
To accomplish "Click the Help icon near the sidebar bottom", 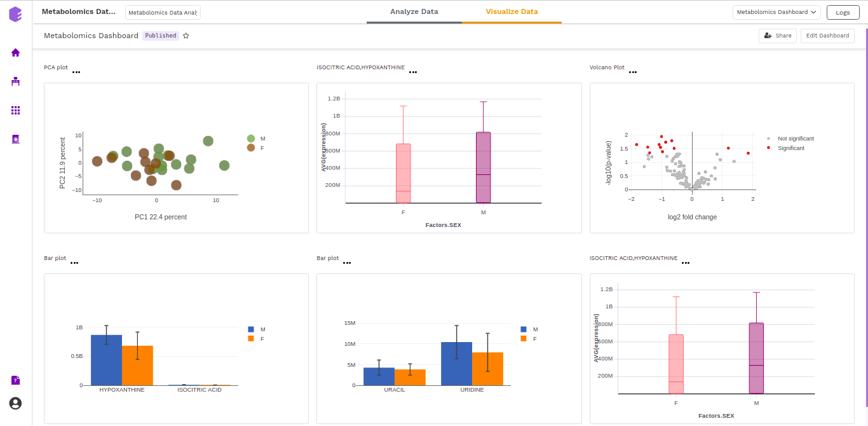I will click(x=15, y=380).
